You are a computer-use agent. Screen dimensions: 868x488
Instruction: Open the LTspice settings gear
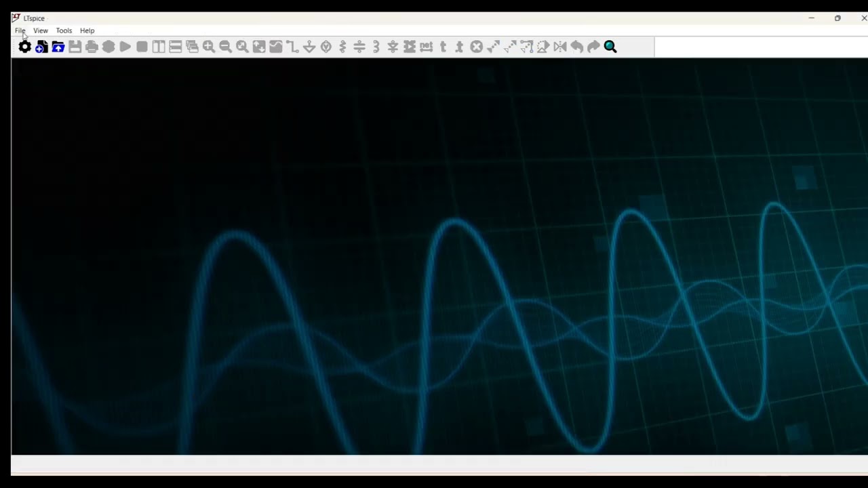25,47
